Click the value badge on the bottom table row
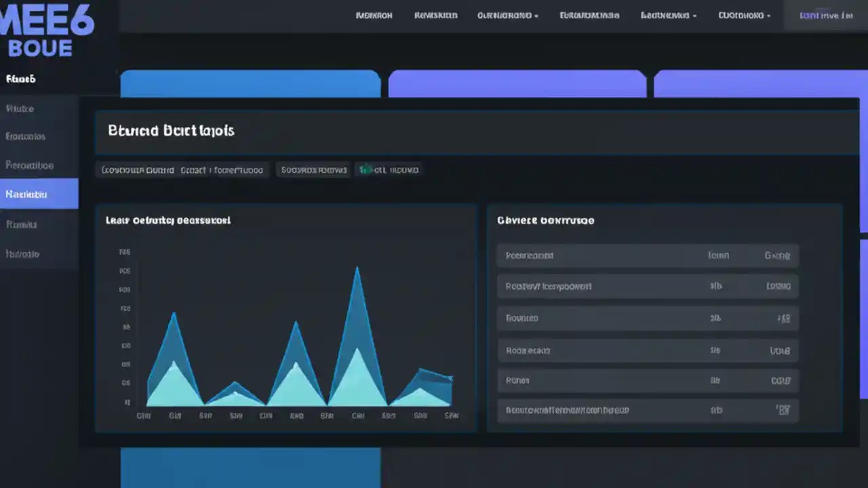This screenshot has width=868, height=488. pos(783,410)
